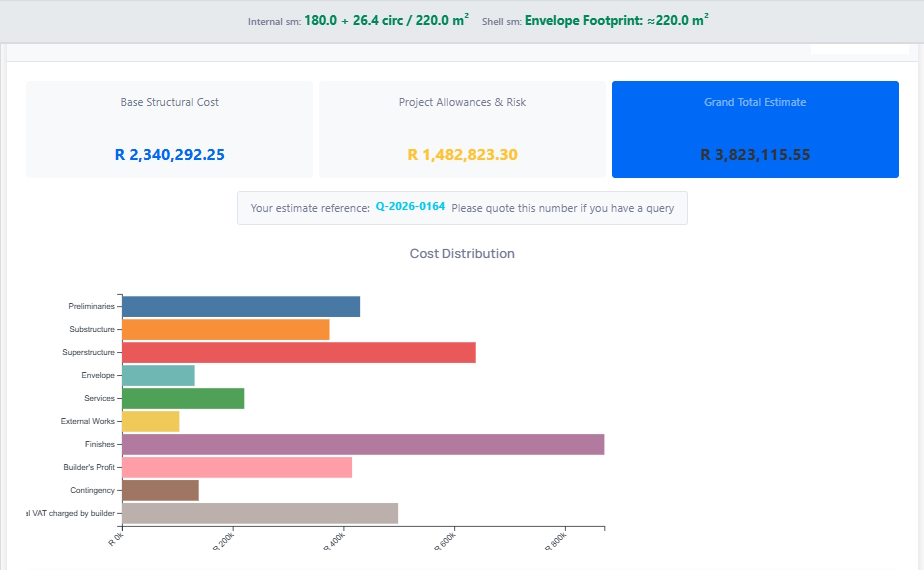Click the yellow External Works bar

click(x=151, y=421)
